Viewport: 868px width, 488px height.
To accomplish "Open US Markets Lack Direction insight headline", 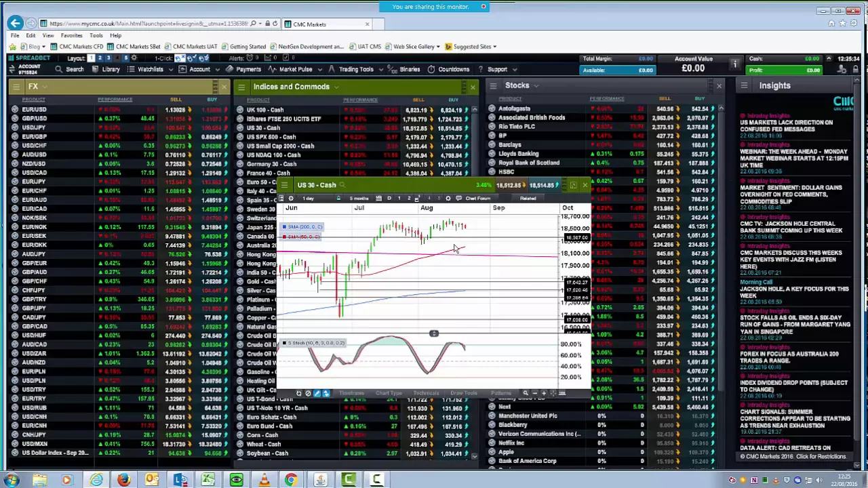I will click(786, 126).
